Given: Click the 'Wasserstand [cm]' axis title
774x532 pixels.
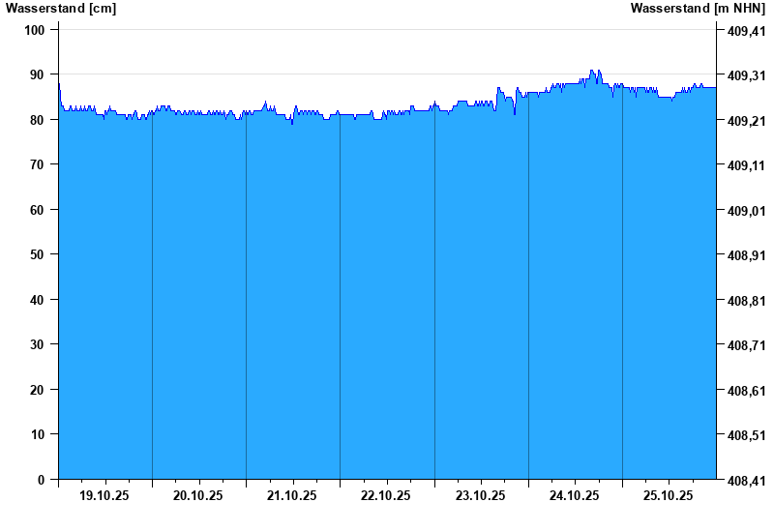Looking at the screenshot, I should [61, 9].
